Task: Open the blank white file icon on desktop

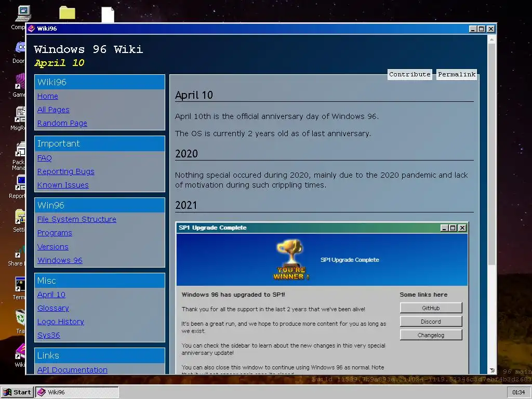Action: pos(108,15)
